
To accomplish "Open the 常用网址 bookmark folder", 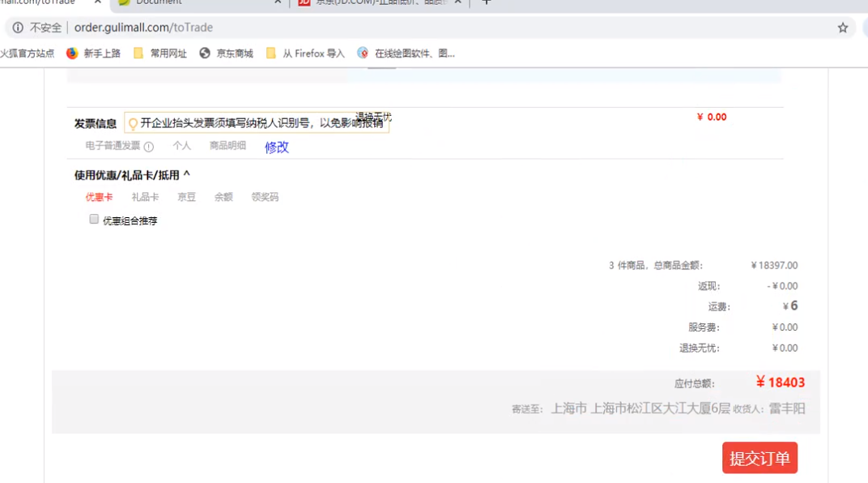I will pos(160,53).
